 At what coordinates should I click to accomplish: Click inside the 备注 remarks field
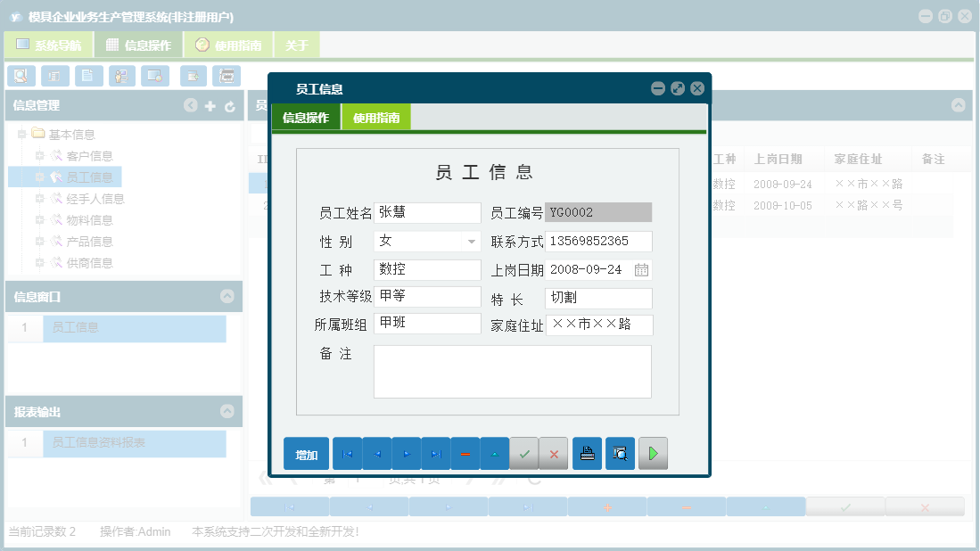(512, 370)
